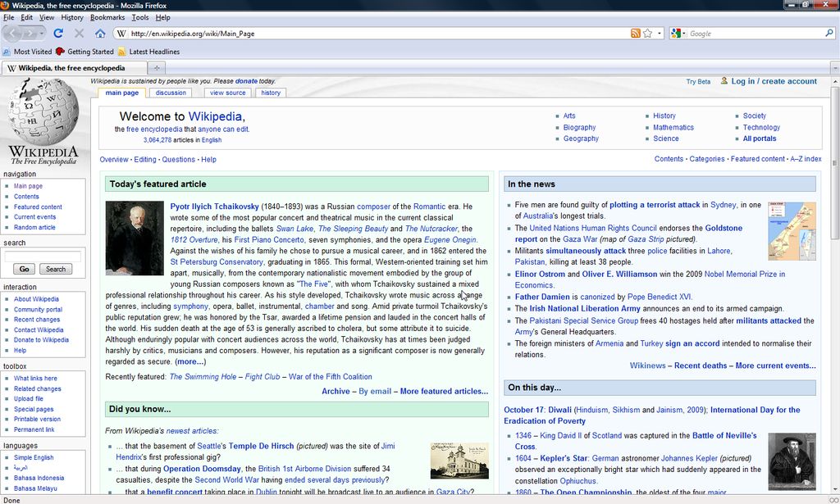
Task: Open the Recent changes sidebar link
Action: click(36, 320)
